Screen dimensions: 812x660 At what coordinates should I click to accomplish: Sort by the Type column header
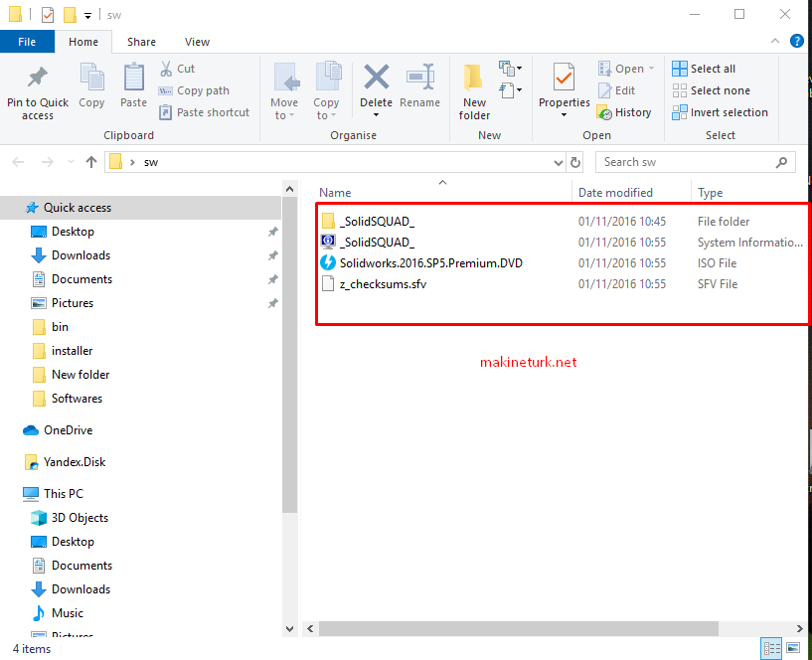click(710, 193)
